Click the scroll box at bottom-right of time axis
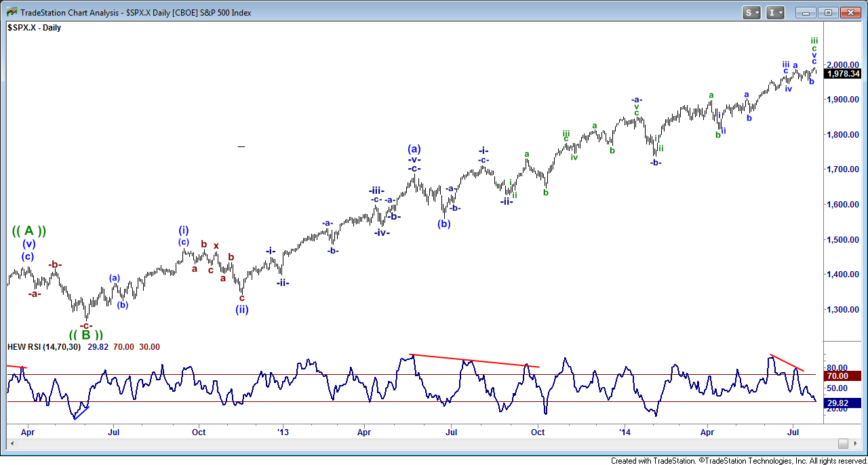Viewport: 868px width, 465px height. point(843,443)
